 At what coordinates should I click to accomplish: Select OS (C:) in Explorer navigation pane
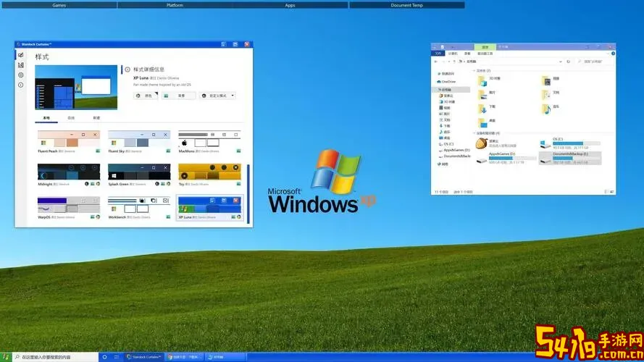click(x=446, y=144)
